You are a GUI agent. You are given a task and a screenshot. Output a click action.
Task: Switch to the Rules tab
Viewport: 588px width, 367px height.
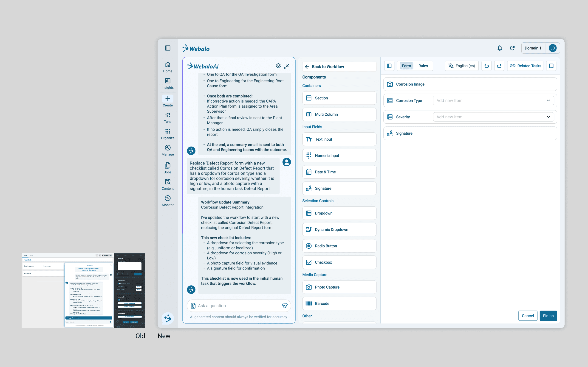coord(423,66)
